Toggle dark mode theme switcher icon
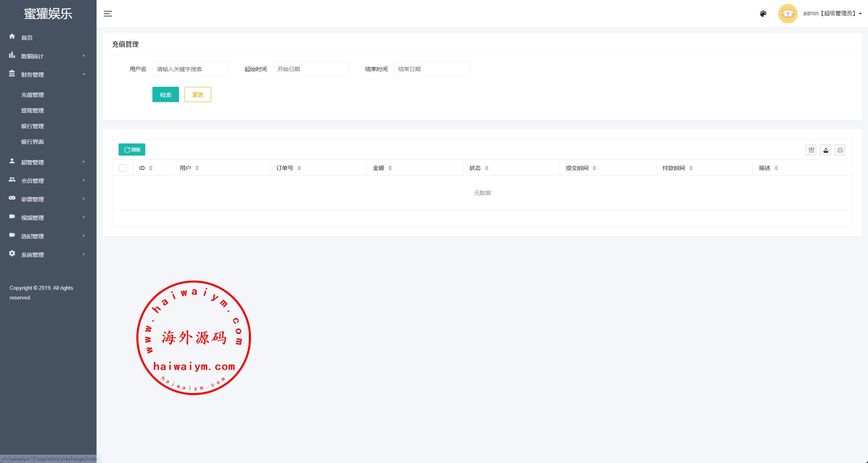This screenshot has height=463, width=868. click(764, 13)
